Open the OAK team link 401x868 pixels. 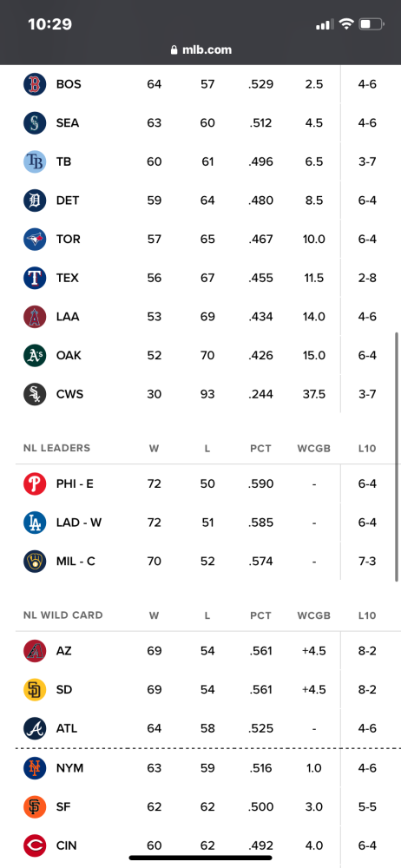pyautogui.click(x=69, y=355)
